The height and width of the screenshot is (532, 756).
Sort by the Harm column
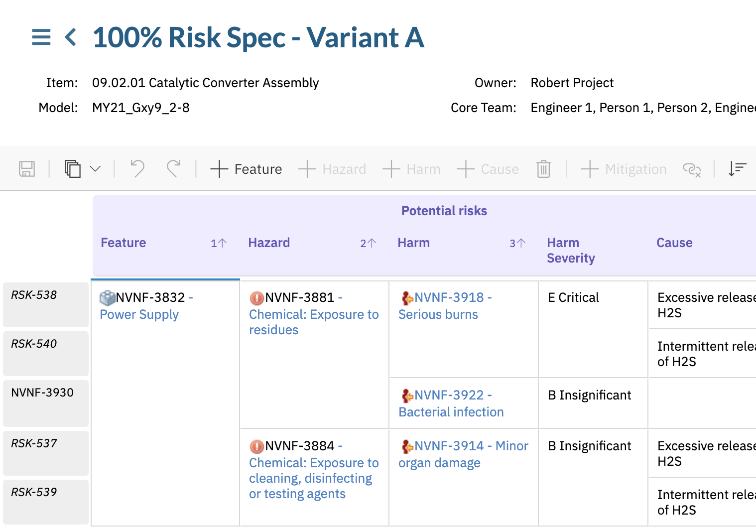[x=413, y=243]
